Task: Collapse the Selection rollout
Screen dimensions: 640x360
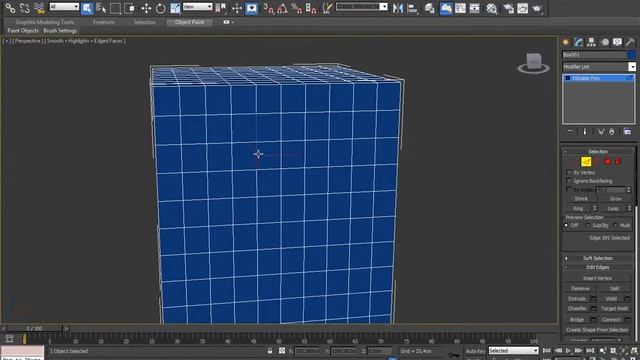Action: coord(598,151)
